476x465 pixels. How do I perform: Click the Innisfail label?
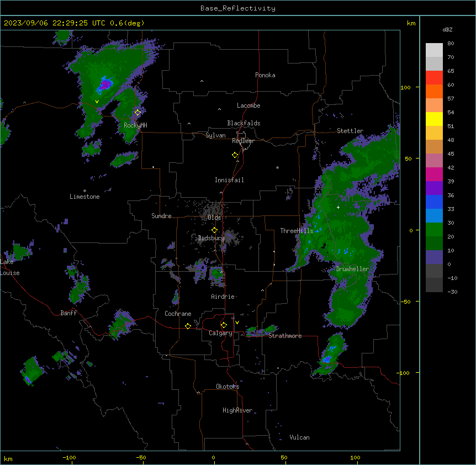coord(229,180)
